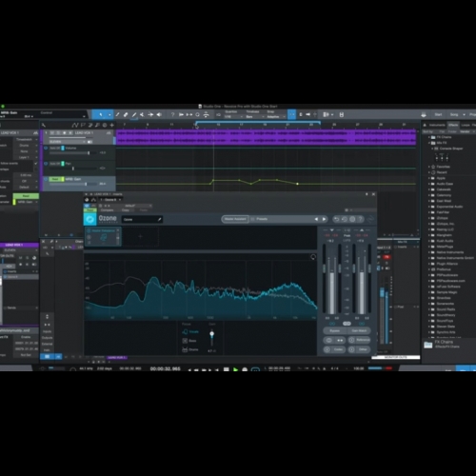Toggle Ozone Gain Match button
The height and width of the screenshot is (476, 476).
pyautogui.click(x=359, y=330)
